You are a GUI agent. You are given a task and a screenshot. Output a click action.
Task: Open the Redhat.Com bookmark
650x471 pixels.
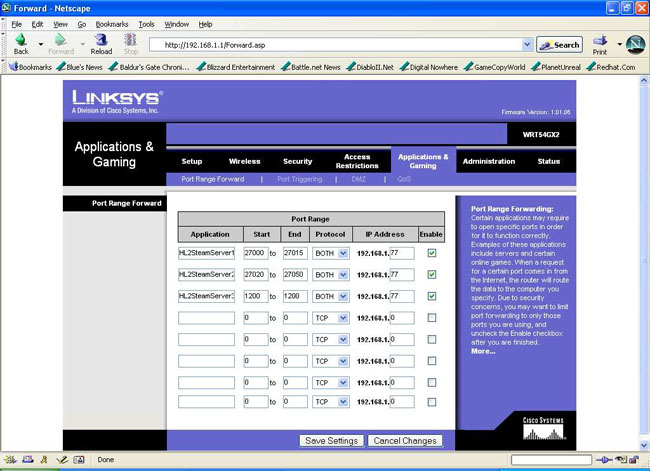[x=611, y=67]
